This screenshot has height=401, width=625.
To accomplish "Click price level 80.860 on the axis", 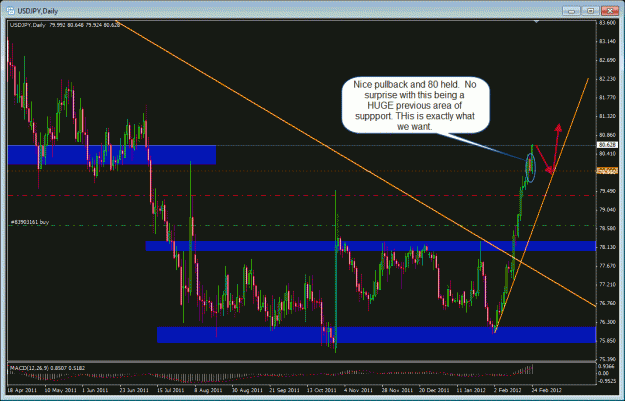I will pyautogui.click(x=607, y=135).
